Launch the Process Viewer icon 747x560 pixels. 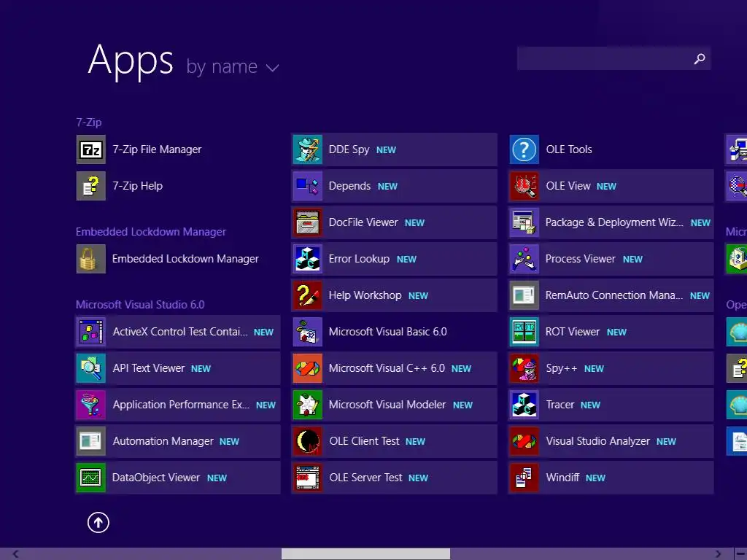pos(525,259)
